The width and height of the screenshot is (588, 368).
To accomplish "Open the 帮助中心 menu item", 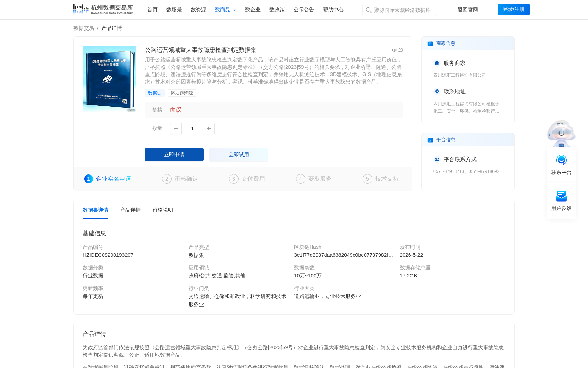I will [x=333, y=10].
